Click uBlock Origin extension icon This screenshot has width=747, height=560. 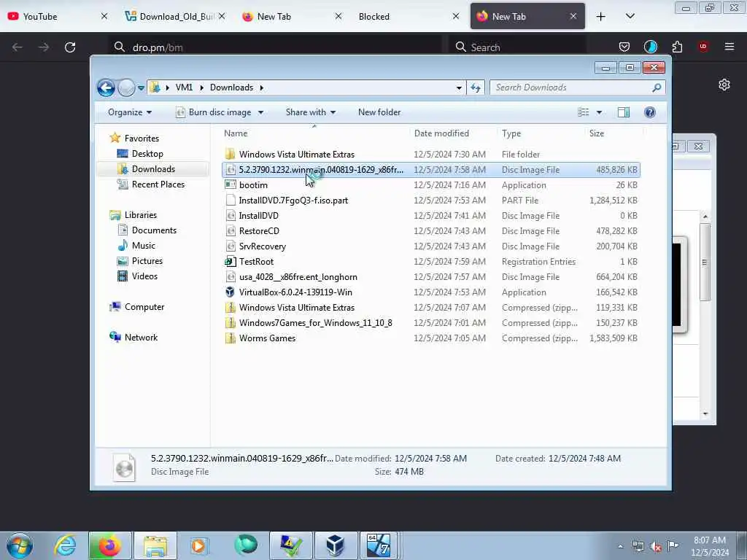(x=703, y=47)
